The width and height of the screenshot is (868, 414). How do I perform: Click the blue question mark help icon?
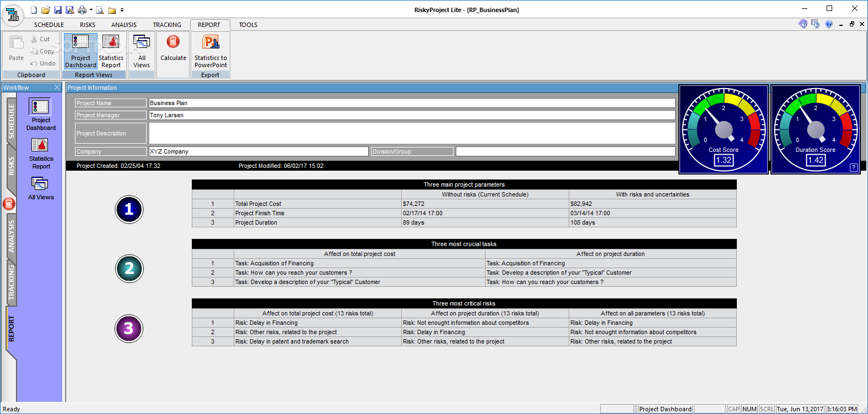(x=829, y=24)
